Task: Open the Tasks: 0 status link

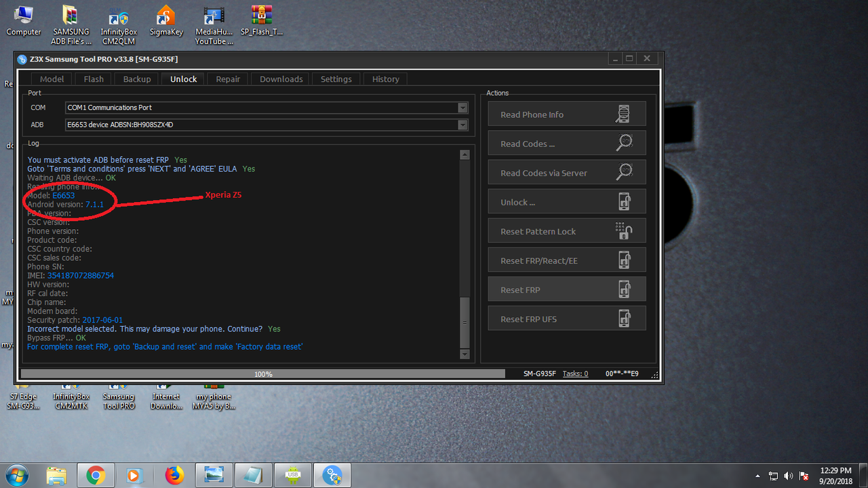Action: point(575,373)
